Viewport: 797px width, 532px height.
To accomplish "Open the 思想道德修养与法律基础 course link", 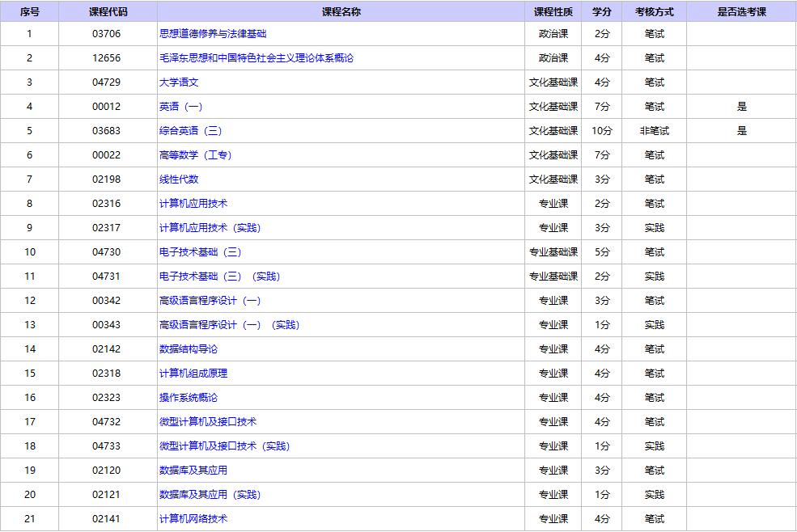I will click(x=213, y=33).
